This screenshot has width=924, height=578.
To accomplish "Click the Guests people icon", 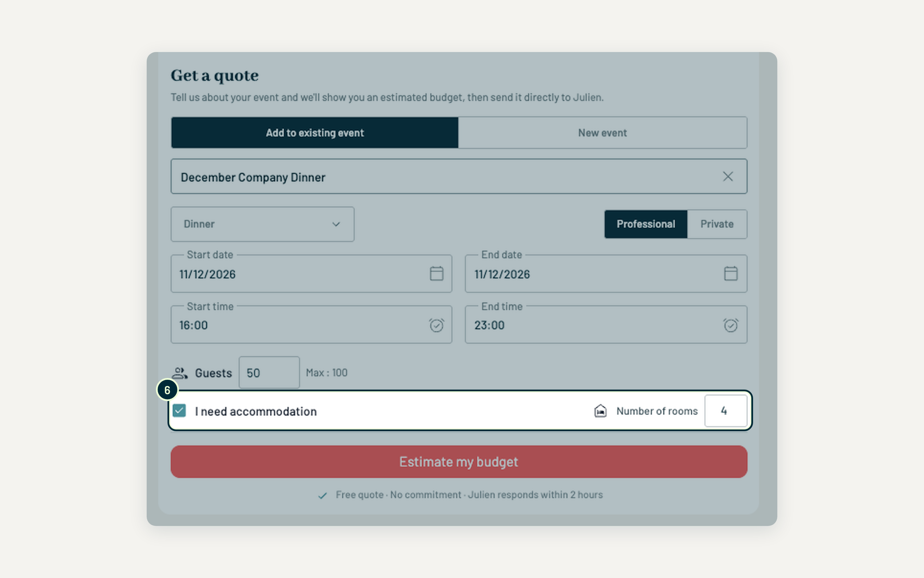I will coord(180,373).
